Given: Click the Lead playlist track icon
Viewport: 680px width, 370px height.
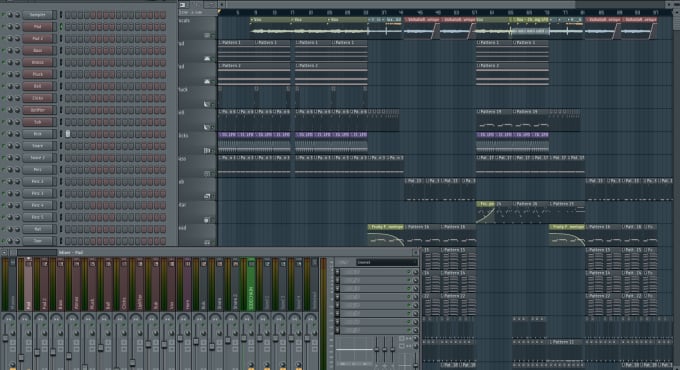Looking at the screenshot, I should 207,242.
